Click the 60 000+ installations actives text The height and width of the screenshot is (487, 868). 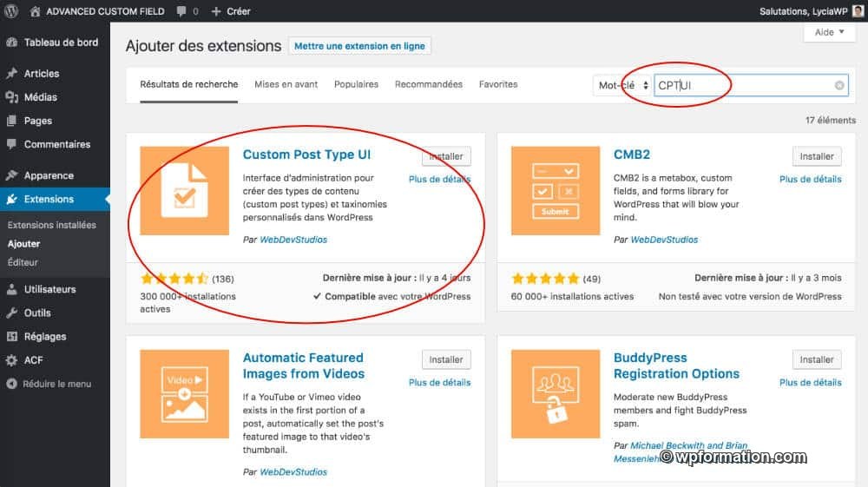(572, 296)
